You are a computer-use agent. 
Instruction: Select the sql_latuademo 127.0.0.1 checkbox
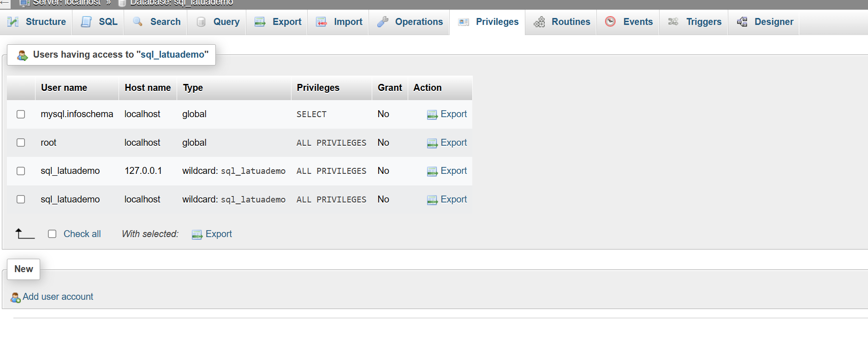[21, 171]
